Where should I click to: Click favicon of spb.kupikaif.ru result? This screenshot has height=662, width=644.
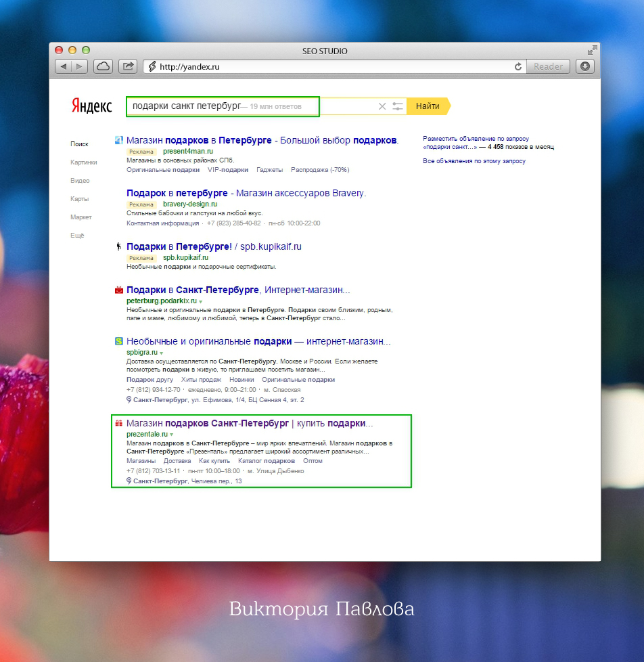click(x=119, y=246)
